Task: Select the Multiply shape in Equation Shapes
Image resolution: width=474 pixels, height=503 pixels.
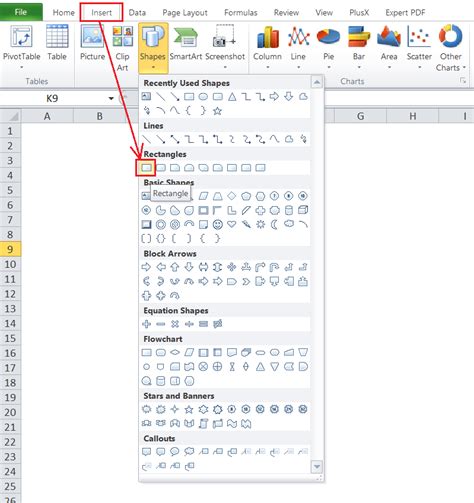Action: click(x=175, y=324)
